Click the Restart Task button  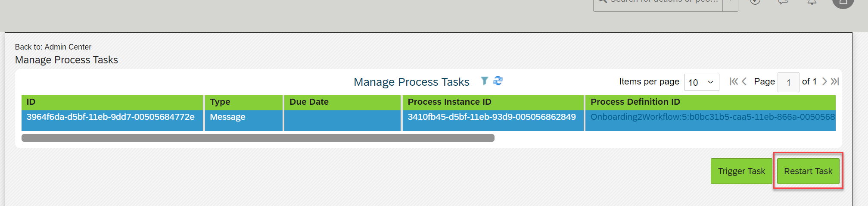[x=808, y=171]
